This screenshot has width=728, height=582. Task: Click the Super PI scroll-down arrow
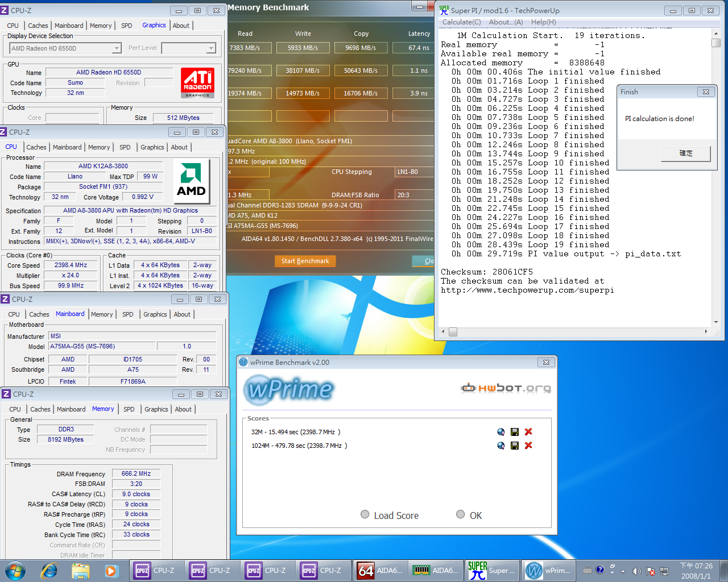pos(716,322)
